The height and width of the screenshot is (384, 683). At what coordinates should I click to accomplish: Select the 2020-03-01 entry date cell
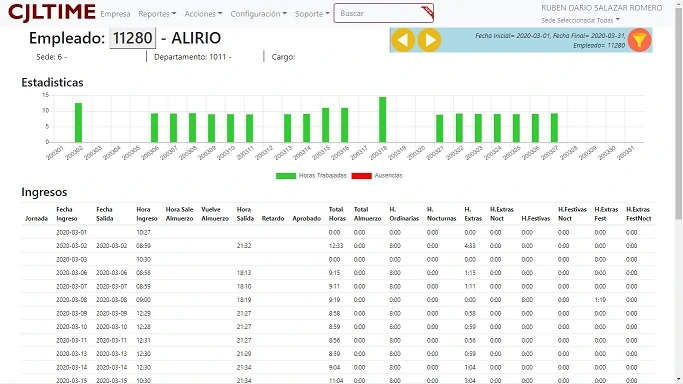(71, 232)
